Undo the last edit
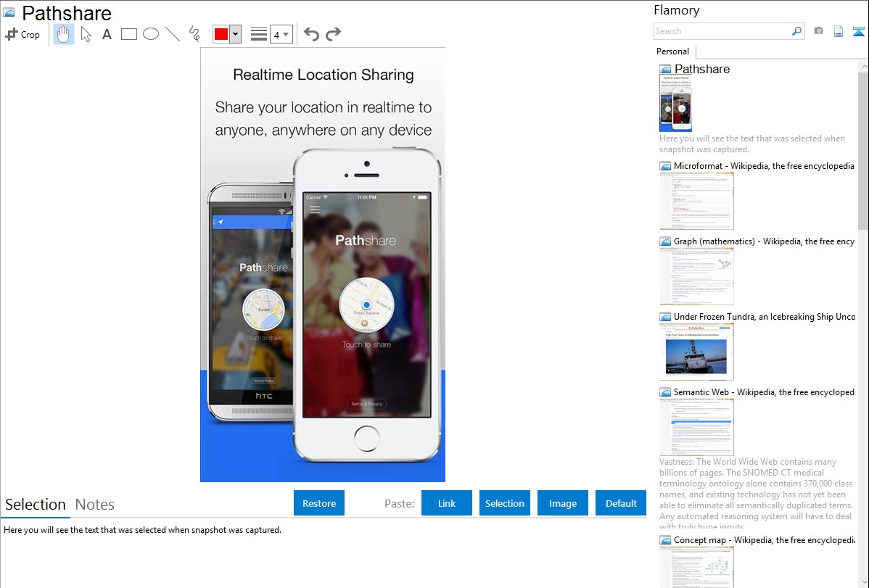 311,34
